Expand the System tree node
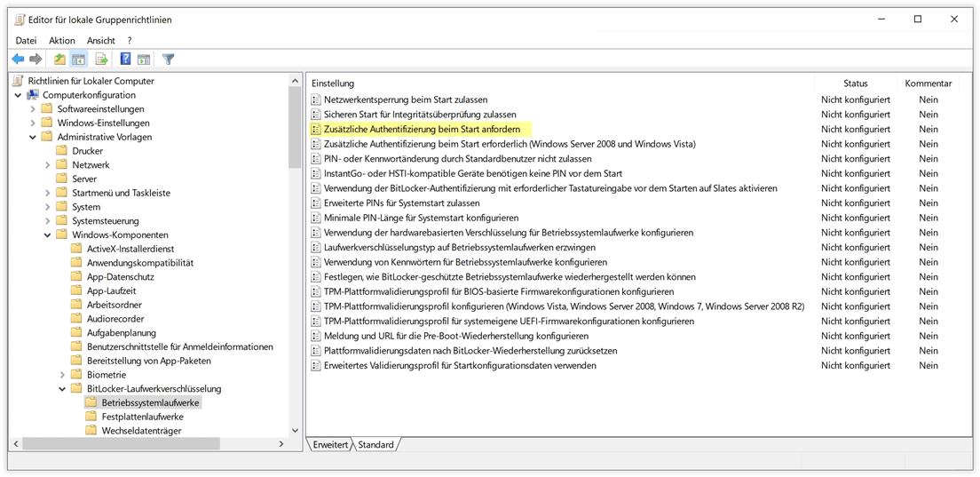980x477 pixels. tap(48, 207)
